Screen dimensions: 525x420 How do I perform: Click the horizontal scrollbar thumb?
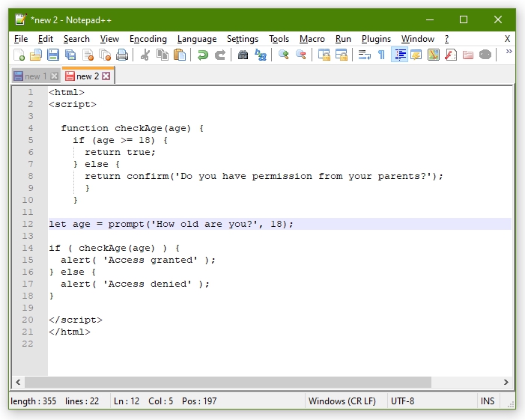[228, 382]
